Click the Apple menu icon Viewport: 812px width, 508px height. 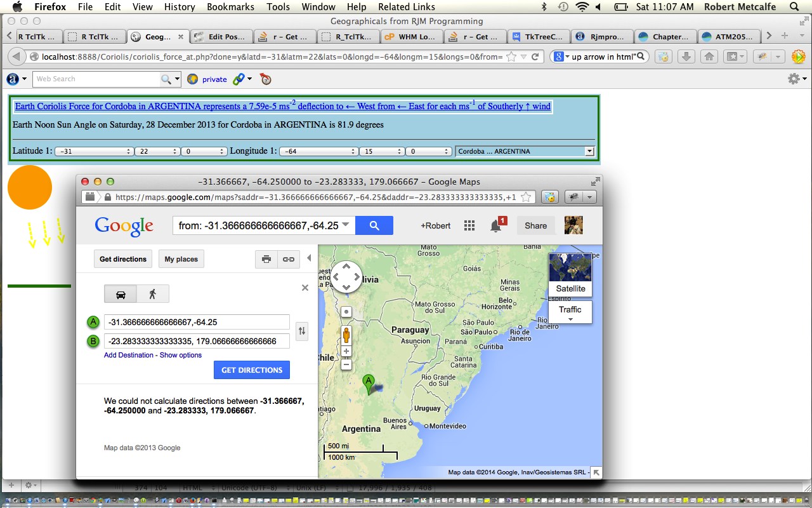click(x=16, y=7)
